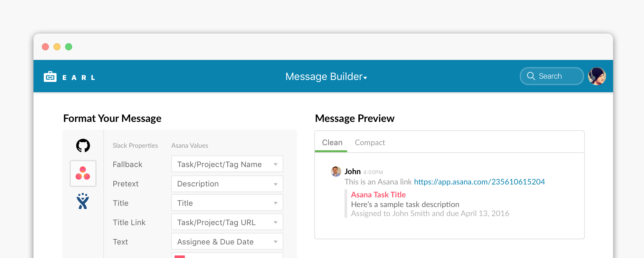Click the red window close button

(45, 47)
